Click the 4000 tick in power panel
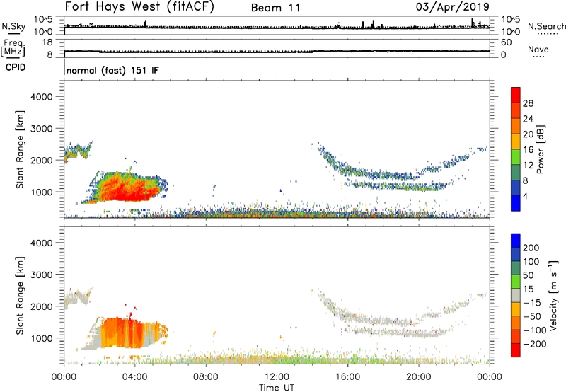 point(41,97)
